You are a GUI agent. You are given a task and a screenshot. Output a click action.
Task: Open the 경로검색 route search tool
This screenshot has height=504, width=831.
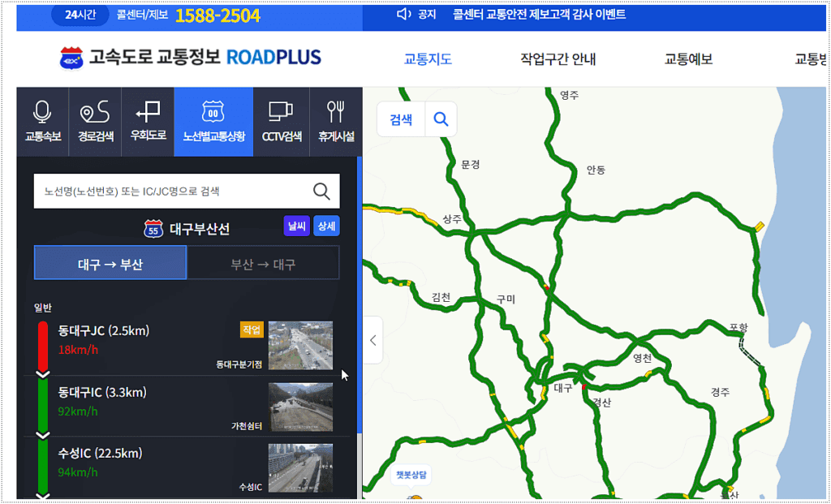click(x=95, y=116)
